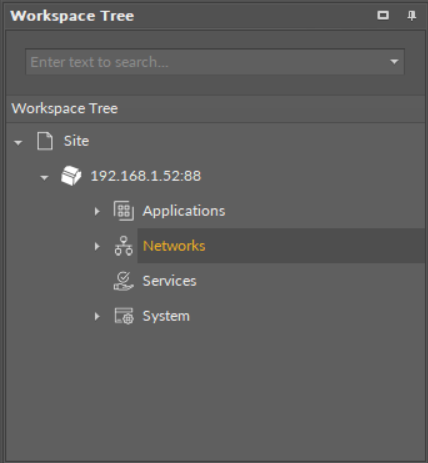Click the device icon beside 192.168.1.52:88

[71, 176]
